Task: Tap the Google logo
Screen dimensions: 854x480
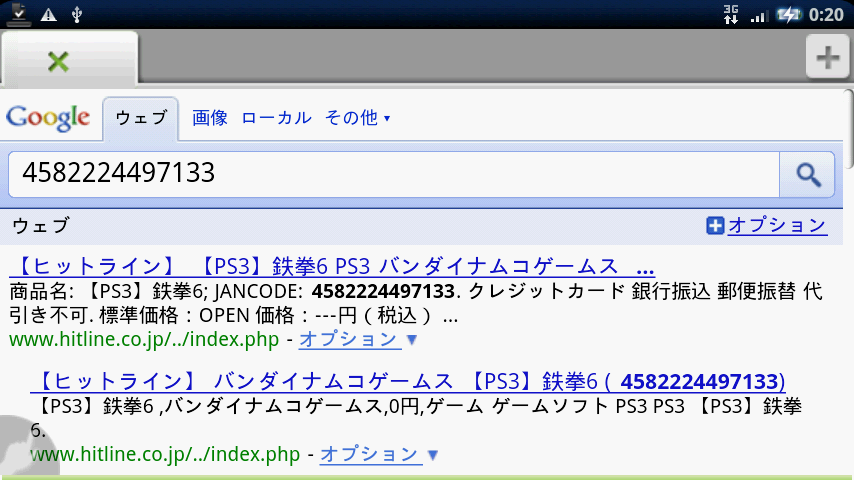Action: point(48,118)
